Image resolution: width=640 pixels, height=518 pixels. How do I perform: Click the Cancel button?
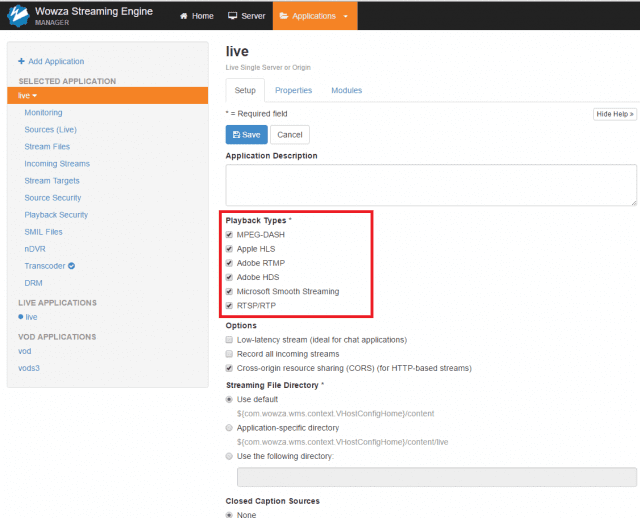click(290, 135)
